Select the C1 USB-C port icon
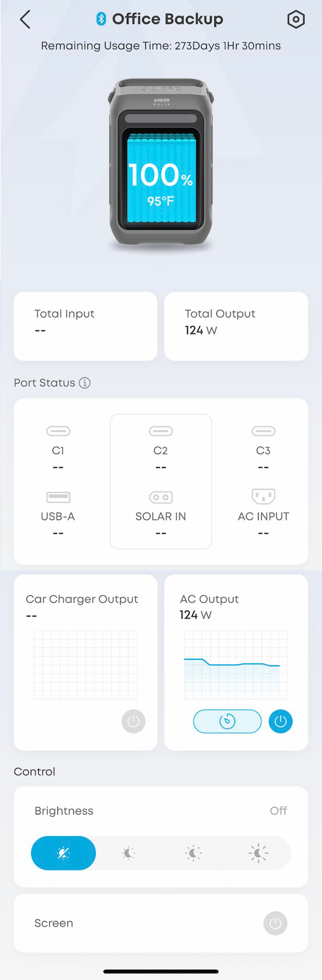322x980 pixels. 58,432
